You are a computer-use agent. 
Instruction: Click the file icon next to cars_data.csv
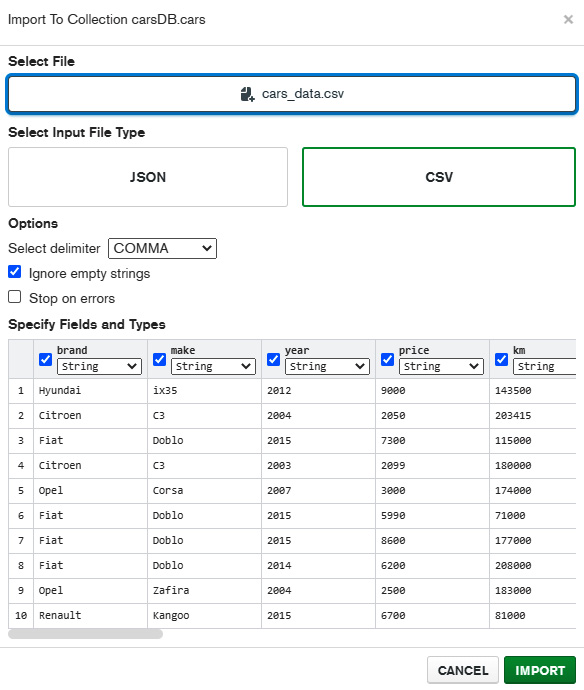(x=247, y=94)
